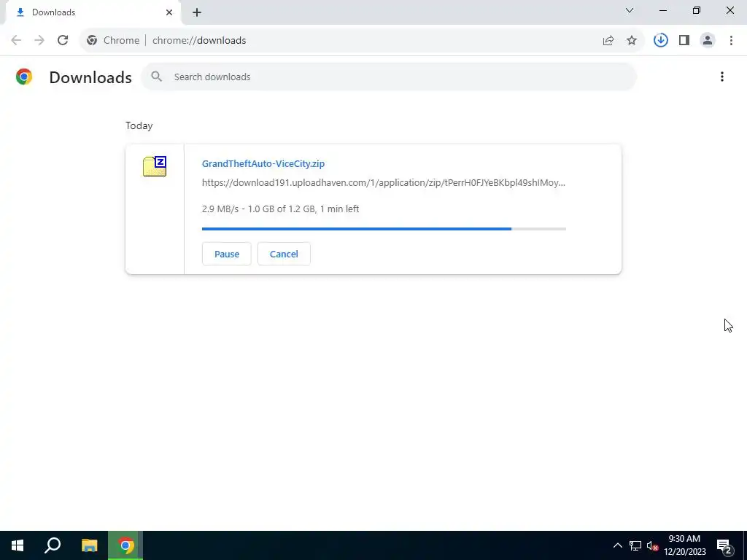
Task: Click the download speed status text
Action: tap(281, 209)
